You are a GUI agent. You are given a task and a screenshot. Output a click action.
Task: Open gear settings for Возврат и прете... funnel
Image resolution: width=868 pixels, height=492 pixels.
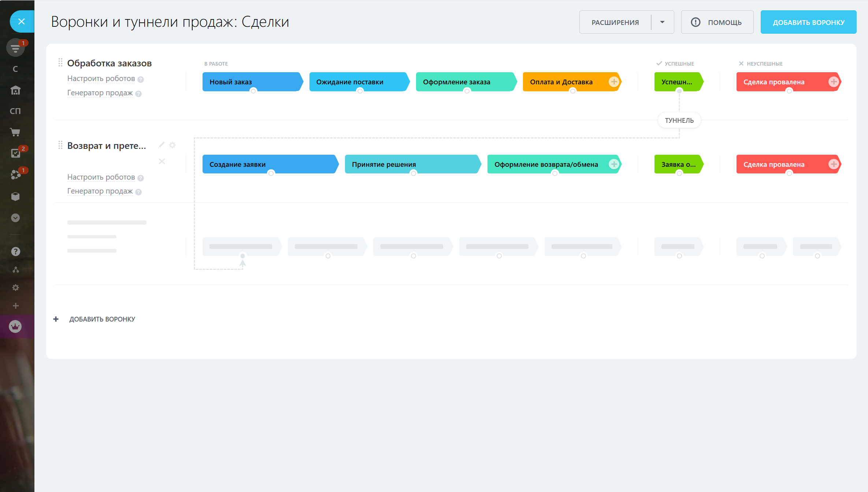(172, 145)
